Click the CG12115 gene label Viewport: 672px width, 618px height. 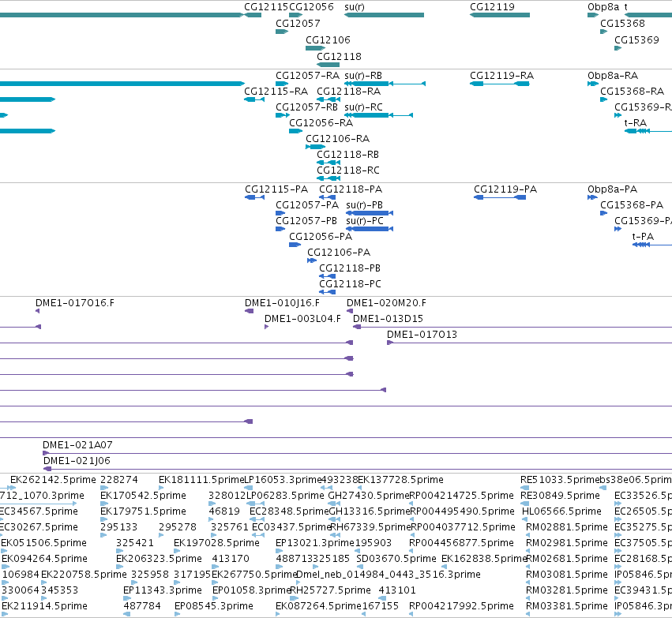click(x=266, y=7)
